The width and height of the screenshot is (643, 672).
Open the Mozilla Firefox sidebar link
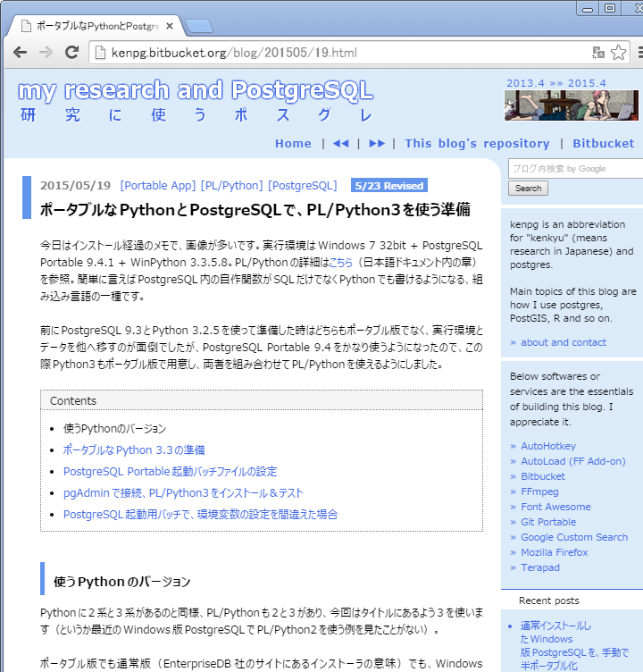555,552
